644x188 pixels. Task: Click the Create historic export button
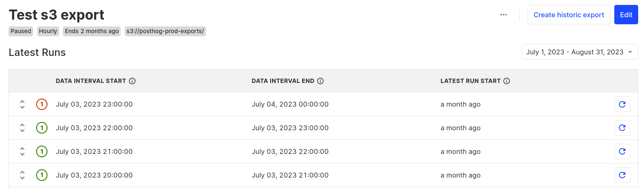tap(569, 14)
